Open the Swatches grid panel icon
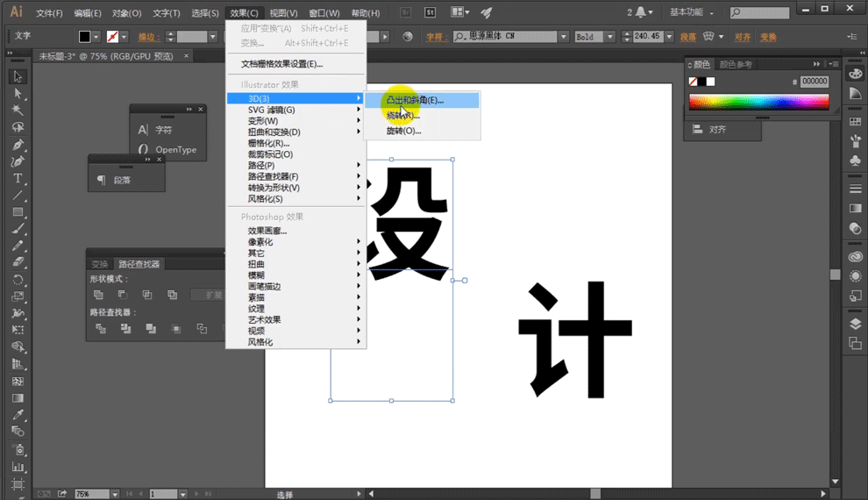Screen dimensions: 868x500 pyautogui.click(x=855, y=121)
